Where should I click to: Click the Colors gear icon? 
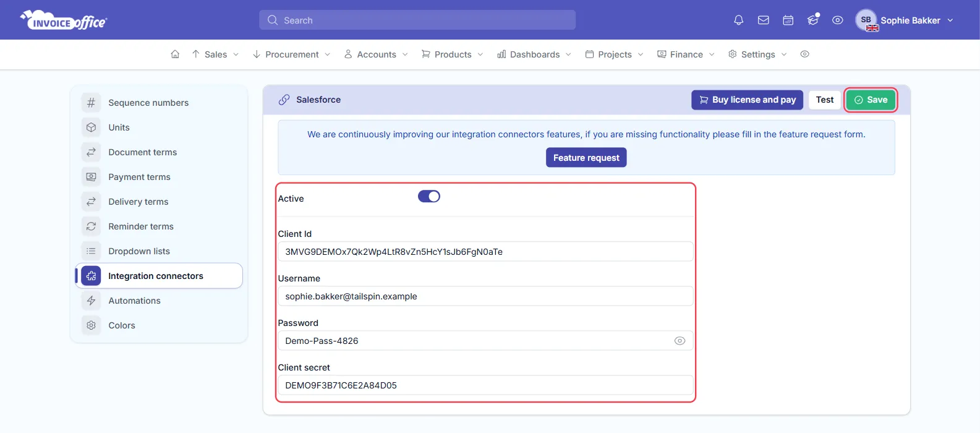(x=91, y=325)
